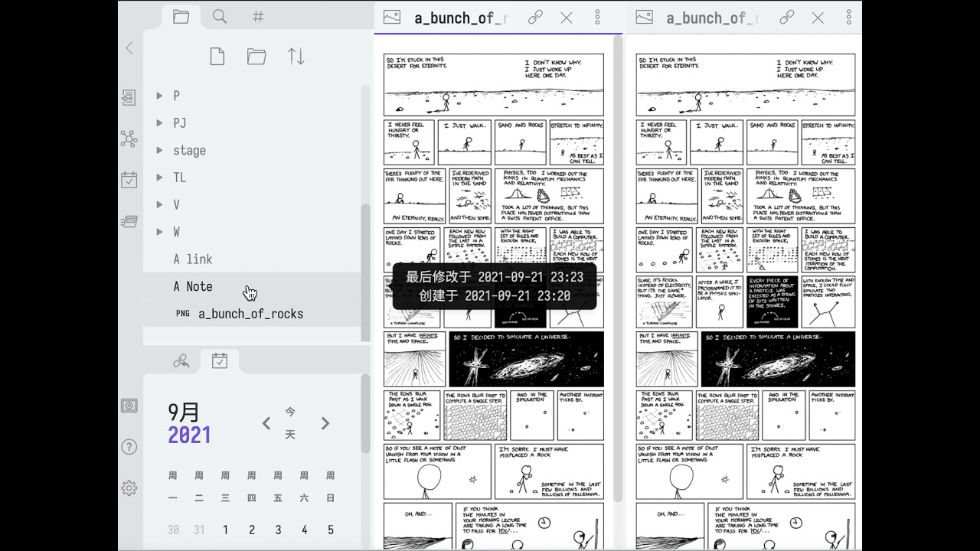Collapse the left sidebar with arrow icon

coord(129,48)
